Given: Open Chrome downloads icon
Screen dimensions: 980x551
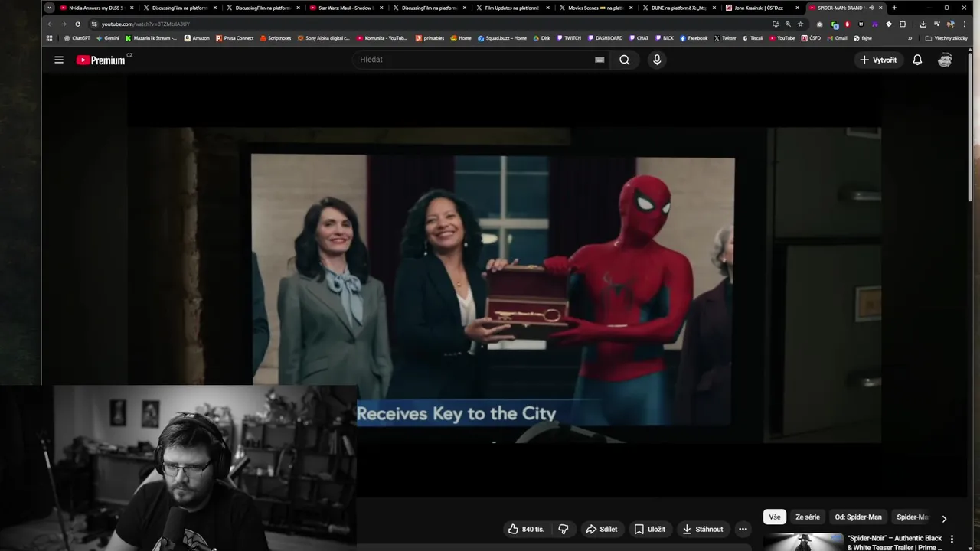Looking at the screenshot, I should coord(923,24).
